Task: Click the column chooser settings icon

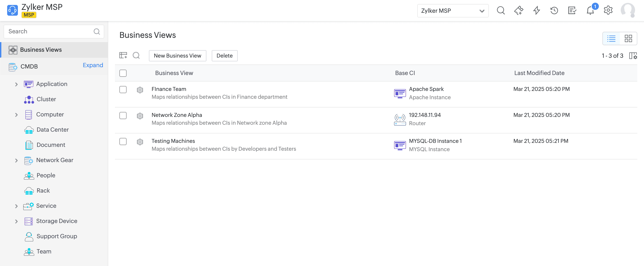Action: (x=633, y=56)
